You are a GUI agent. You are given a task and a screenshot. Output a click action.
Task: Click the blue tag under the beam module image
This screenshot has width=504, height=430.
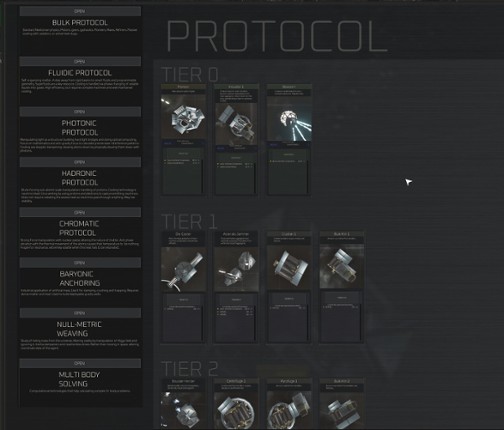[273, 145]
